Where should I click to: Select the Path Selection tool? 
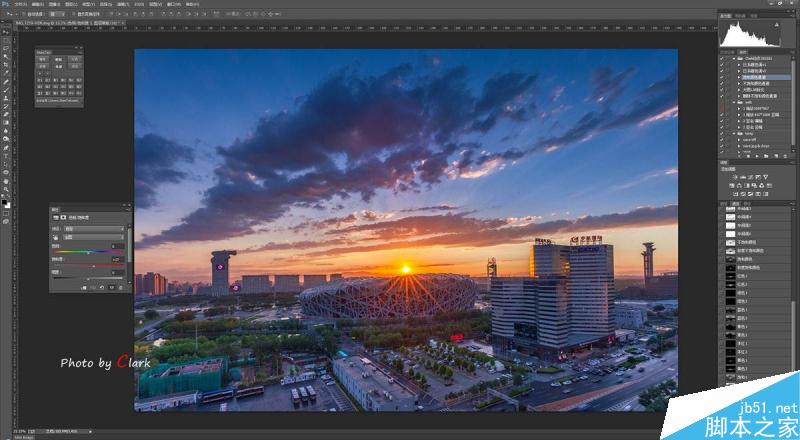click(x=6, y=164)
